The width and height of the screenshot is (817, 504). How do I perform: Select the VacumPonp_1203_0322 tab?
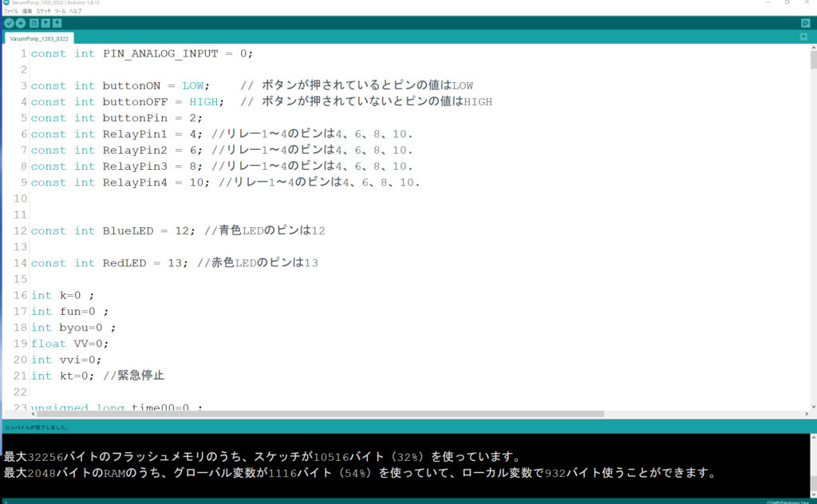pos(39,38)
